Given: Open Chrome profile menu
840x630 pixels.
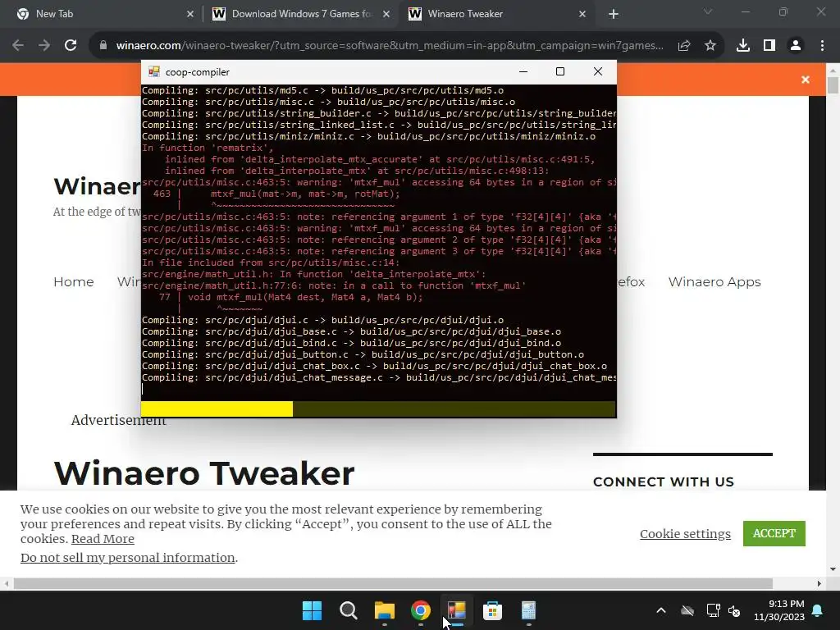Looking at the screenshot, I should click(x=796, y=46).
